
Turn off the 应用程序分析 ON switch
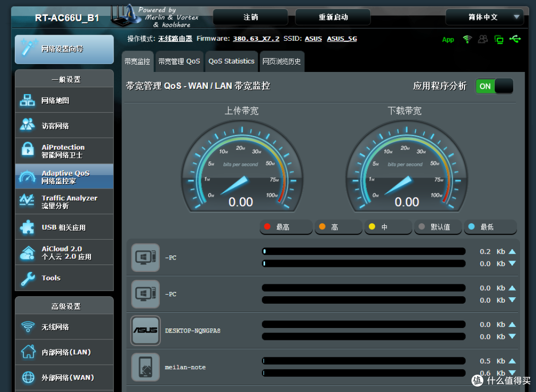pos(494,86)
